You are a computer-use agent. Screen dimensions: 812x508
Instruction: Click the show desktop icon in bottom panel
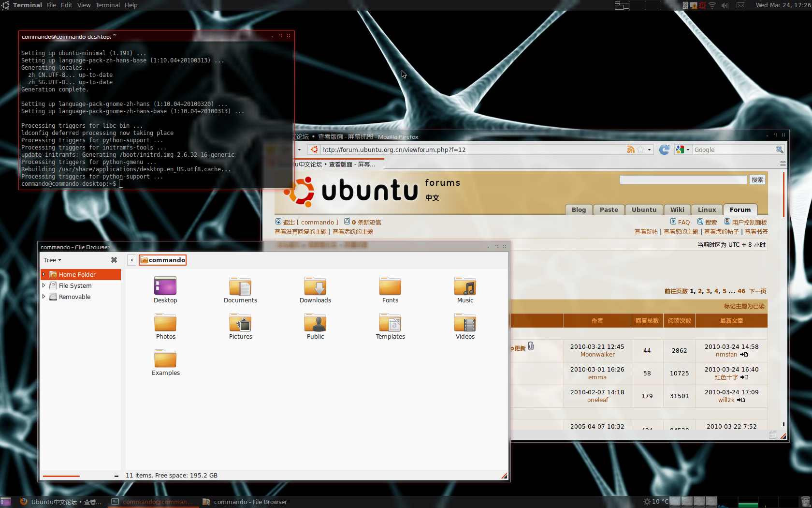[6, 502]
